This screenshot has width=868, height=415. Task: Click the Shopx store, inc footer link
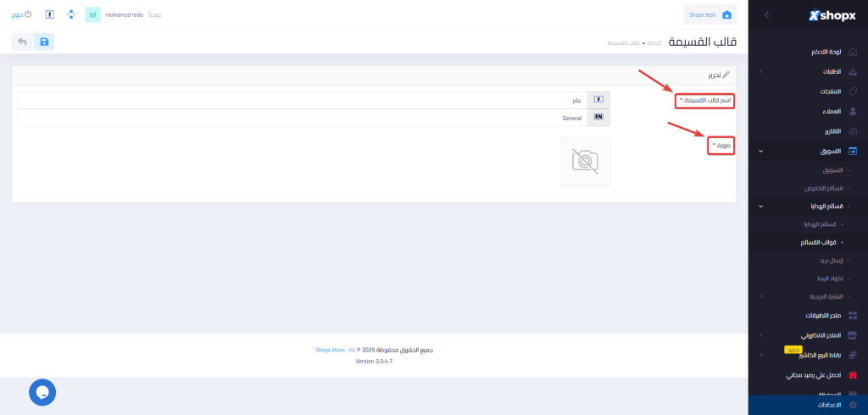(335, 349)
